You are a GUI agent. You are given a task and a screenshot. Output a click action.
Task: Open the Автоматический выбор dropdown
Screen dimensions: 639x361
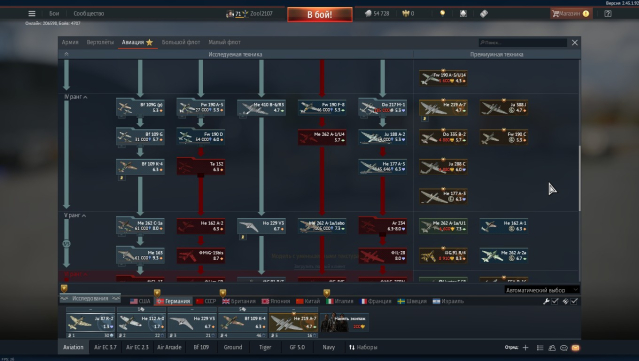click(x=542, y=290)
